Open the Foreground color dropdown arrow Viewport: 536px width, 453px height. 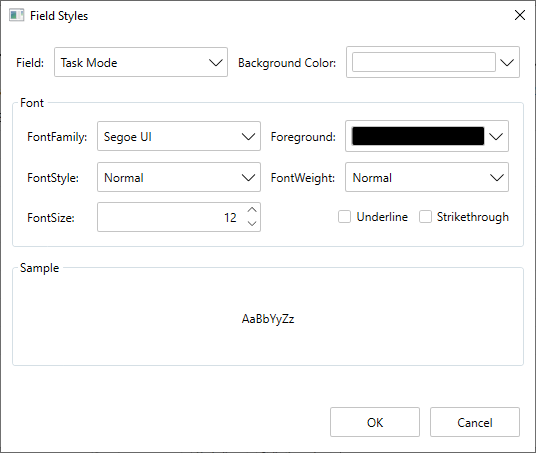coord(496,136)
